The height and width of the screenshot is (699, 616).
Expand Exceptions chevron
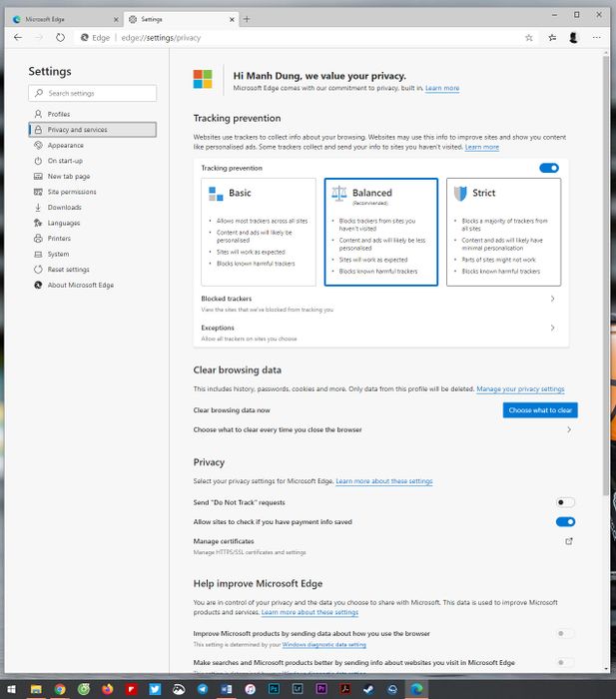click(553, 329)
